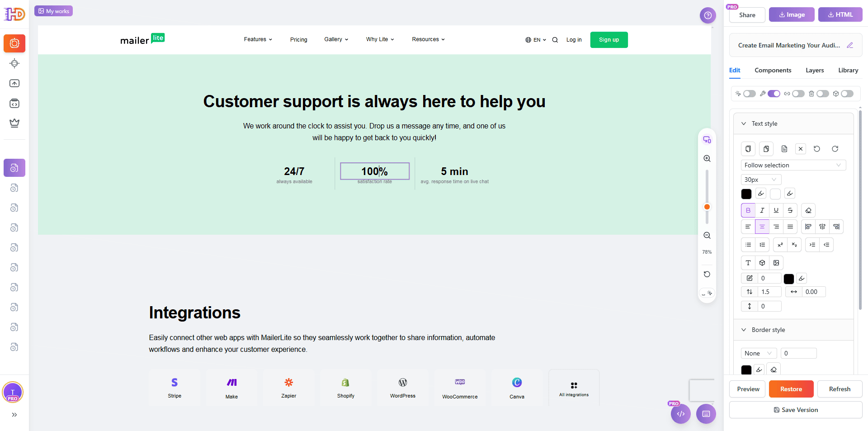Open the Follow selection dropdown
The height and width of the screenshot is (431, 868).
coord(793,165)
